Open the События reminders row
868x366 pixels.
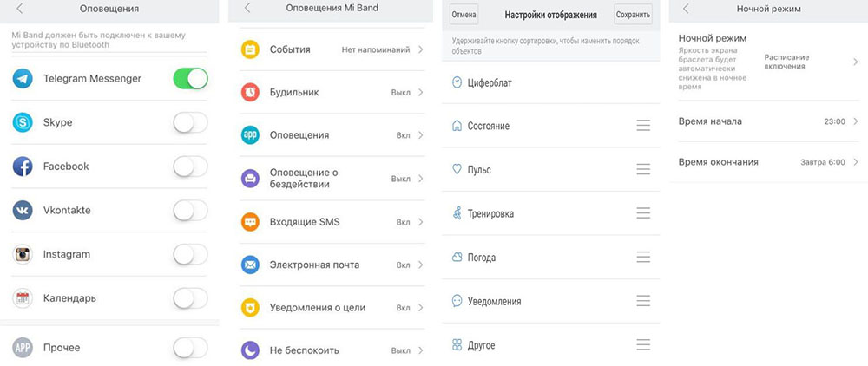click(x=330, y=50)
